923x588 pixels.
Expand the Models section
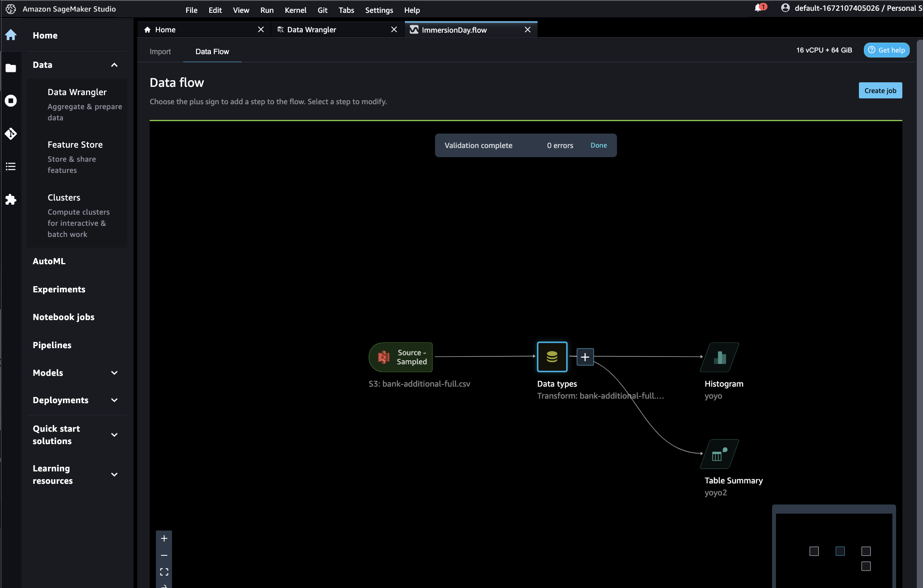point(115,373)
